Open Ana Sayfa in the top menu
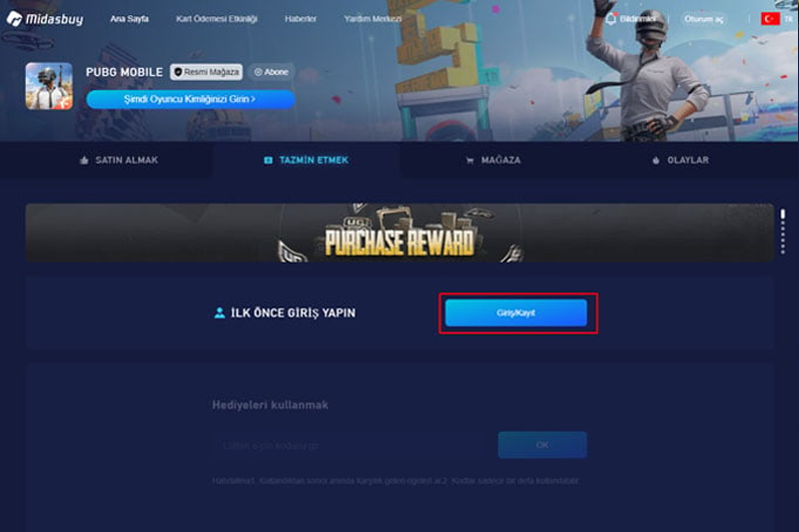This screenshot has width=799, height=532. tap(130, 19)
